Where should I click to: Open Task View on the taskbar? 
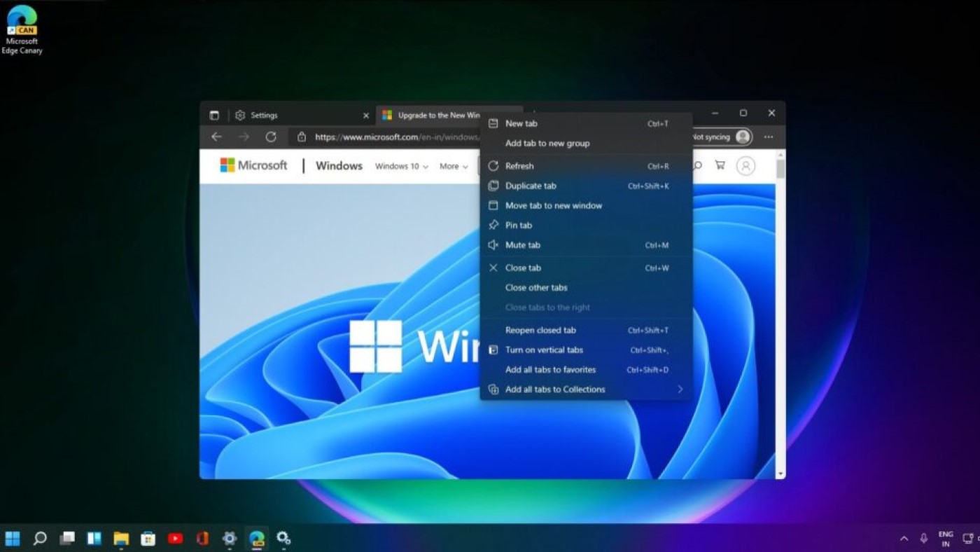67,538
